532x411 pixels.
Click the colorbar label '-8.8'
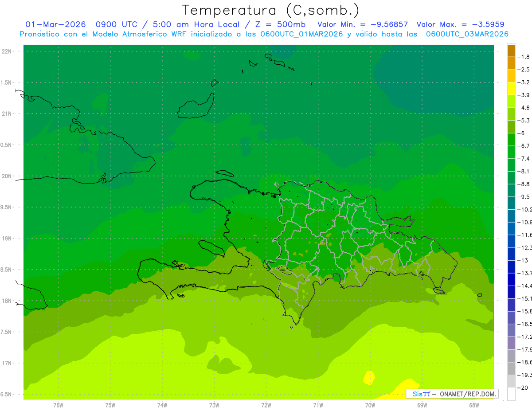pyautogui.click(x=524, y=184)
